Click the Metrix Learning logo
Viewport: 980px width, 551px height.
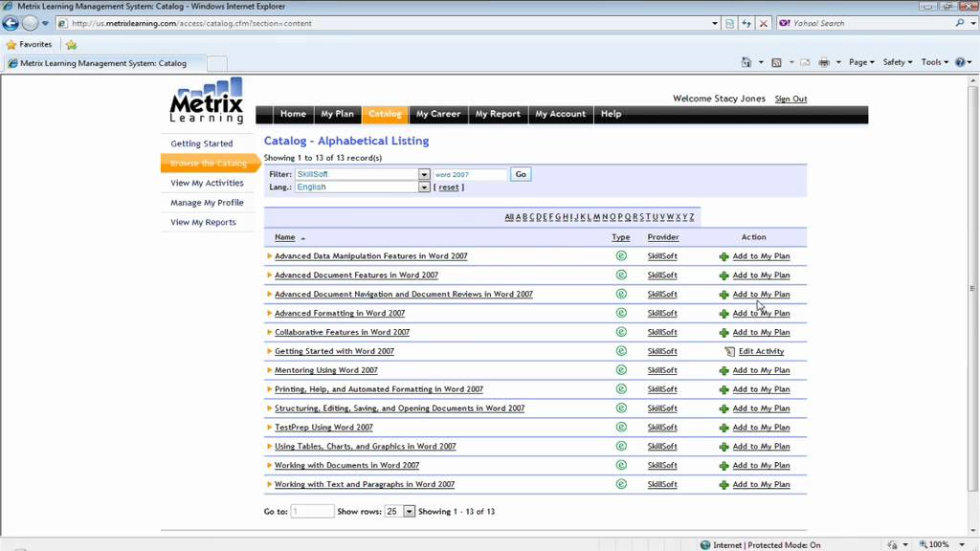point(207,99)
